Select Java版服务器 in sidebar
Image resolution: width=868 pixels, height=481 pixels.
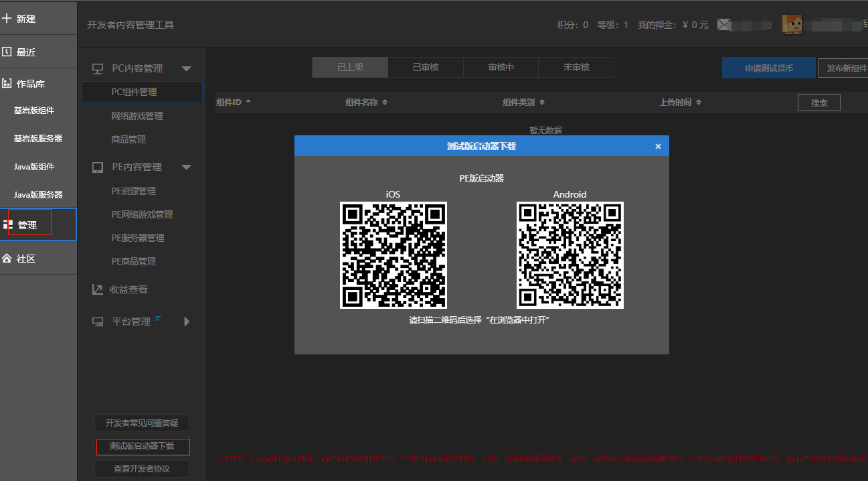pos(38,194)
